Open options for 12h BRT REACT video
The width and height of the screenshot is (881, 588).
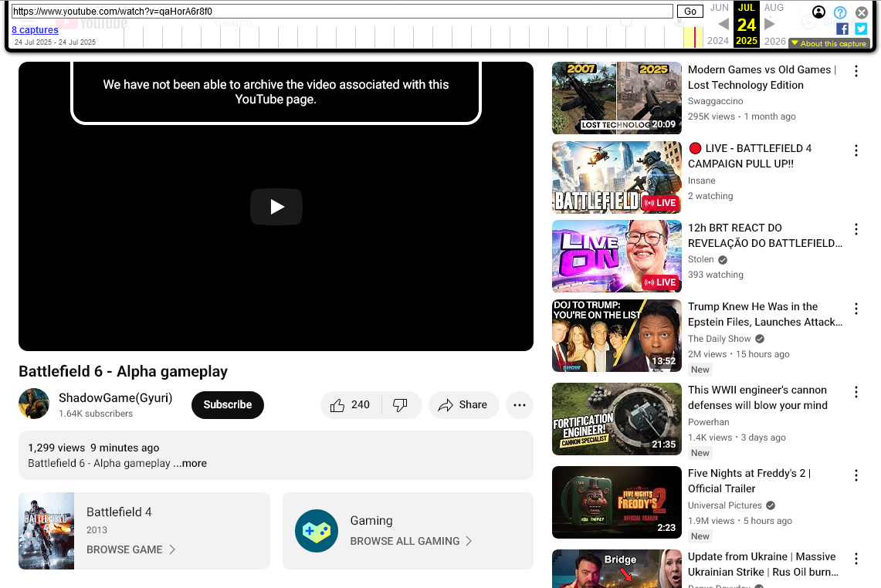[x=856, y=229]
